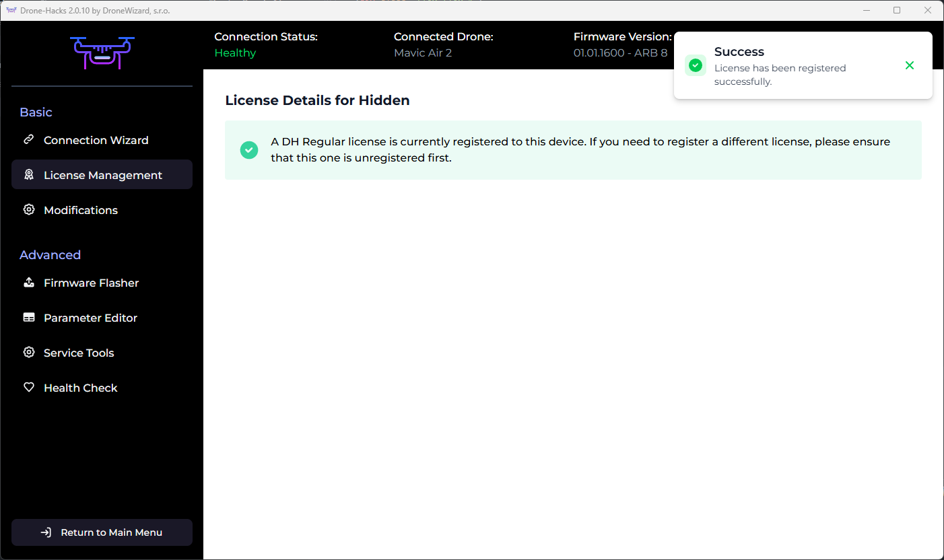Maximize the Drone-Hacks window

[897, 10]
